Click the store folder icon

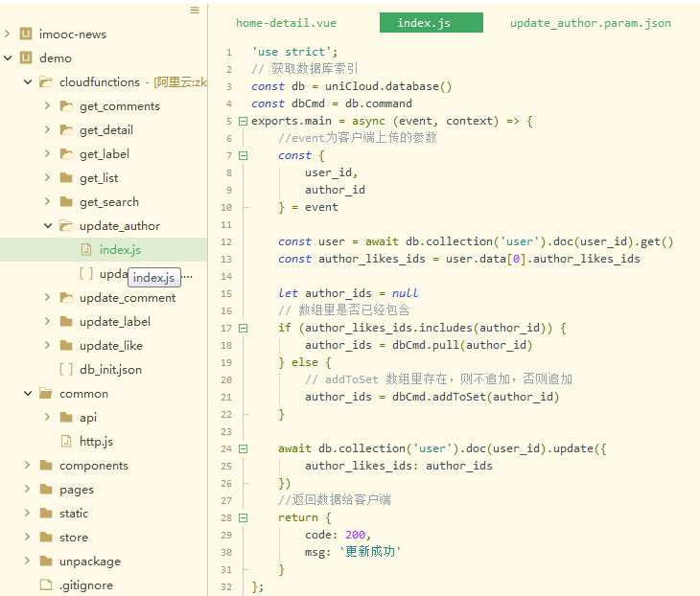point(46,537)
